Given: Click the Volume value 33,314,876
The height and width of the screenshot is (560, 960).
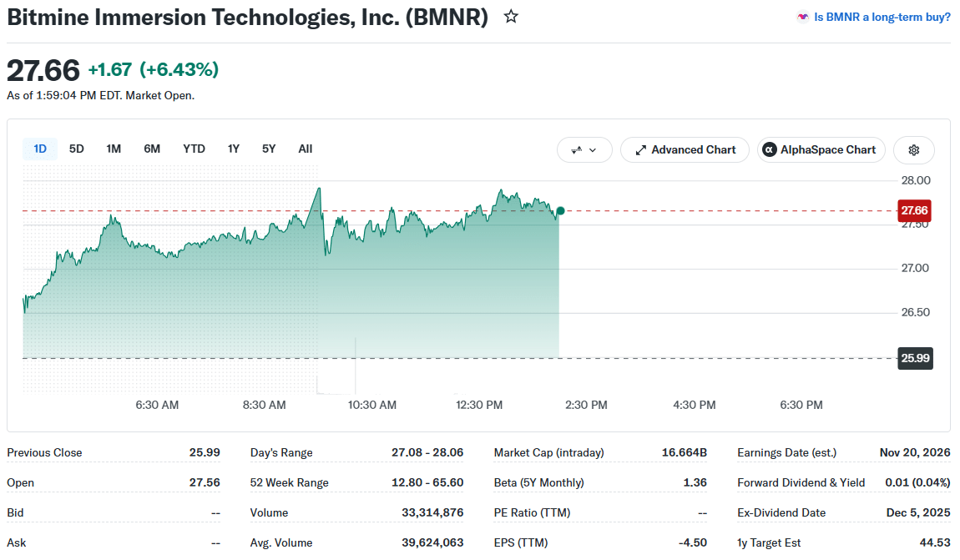Looking at the screenshot, I should pyautogui.click(x=432, y=512).
